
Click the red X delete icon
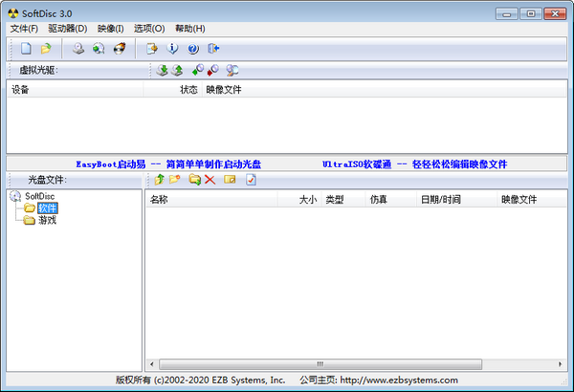tap(210, 180)
